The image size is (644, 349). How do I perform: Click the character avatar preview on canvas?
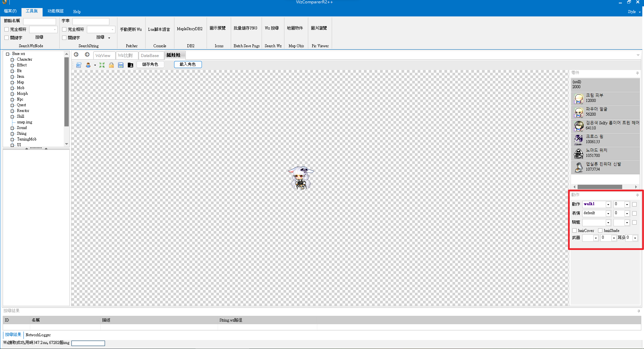[x=301, y=178]
